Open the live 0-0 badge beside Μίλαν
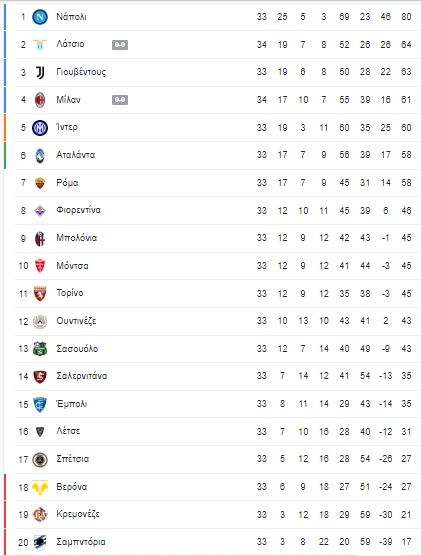This screenshot has width=421, height=556. click(120, 100)
